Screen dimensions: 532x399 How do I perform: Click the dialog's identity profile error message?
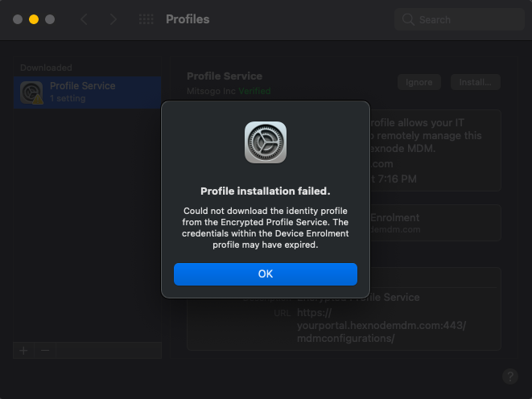[x=266, y=228]
